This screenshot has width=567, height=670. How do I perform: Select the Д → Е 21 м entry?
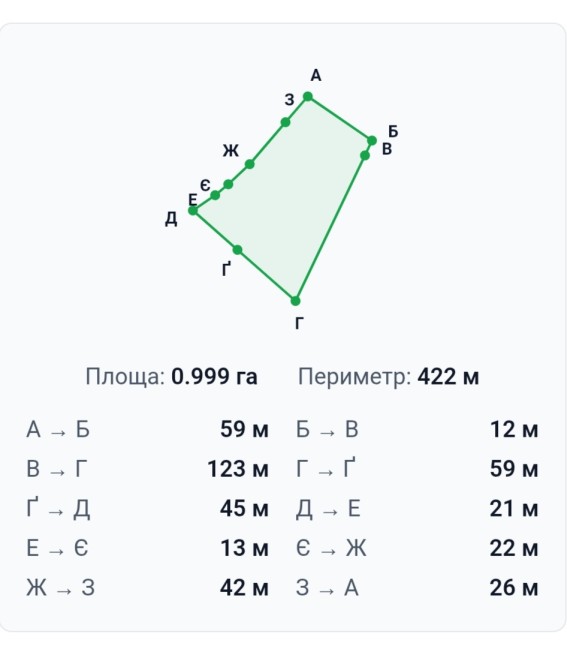click(x=417, y=508)
